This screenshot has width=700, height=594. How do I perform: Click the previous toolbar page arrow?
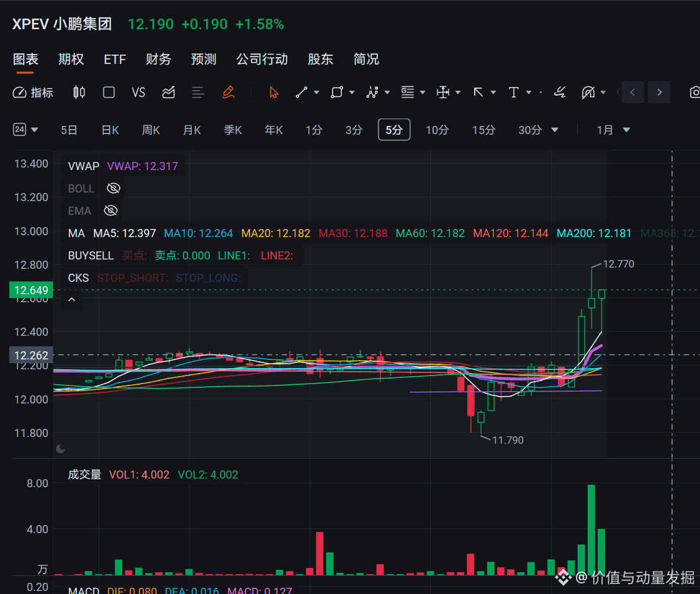pyautogui.click(x=632, y=92)
